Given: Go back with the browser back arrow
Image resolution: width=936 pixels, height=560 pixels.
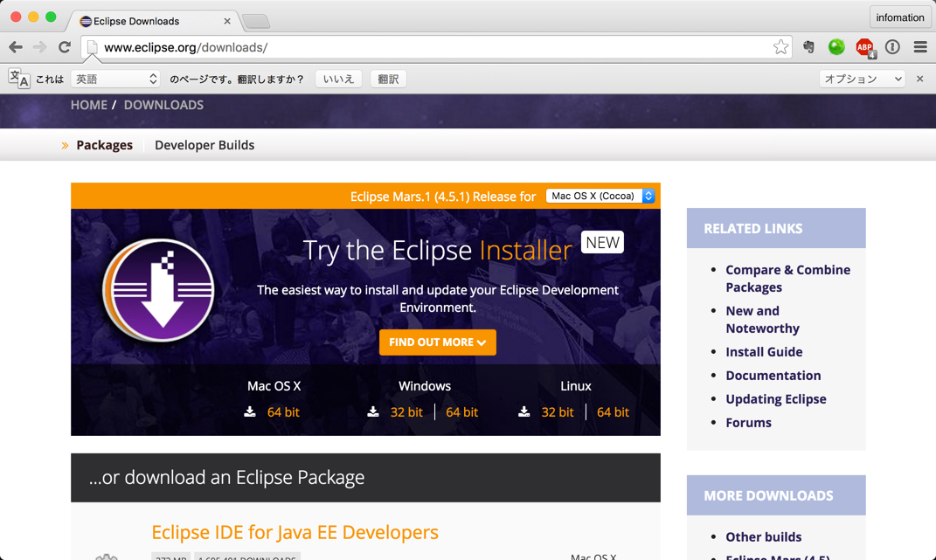Looking at the screenshot, I should point(16,47).
